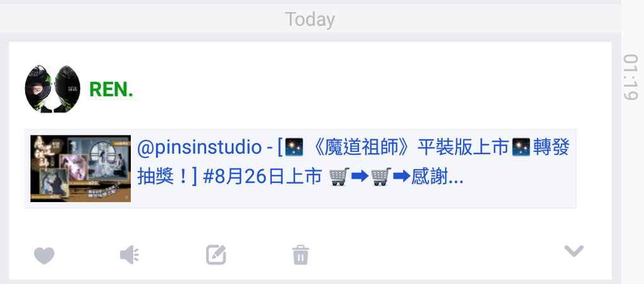Like REN.'s post with the heart icon
This screenshot has height=284, width=644.
point(44,256)
